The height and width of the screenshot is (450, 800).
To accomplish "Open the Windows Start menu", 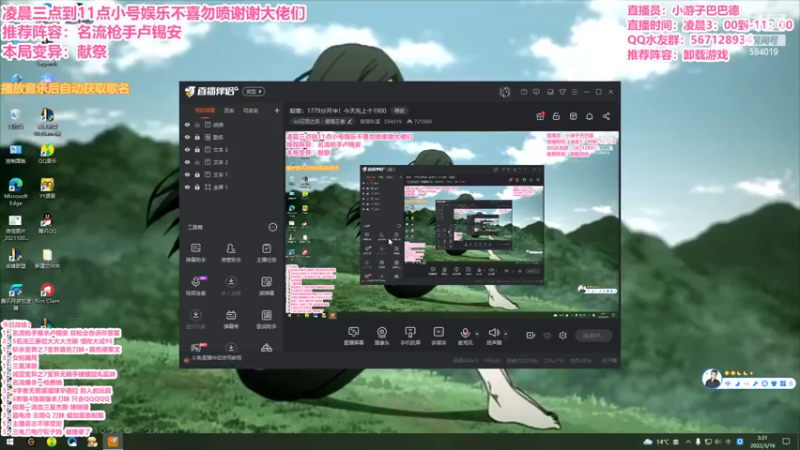I will coord(10,442).
